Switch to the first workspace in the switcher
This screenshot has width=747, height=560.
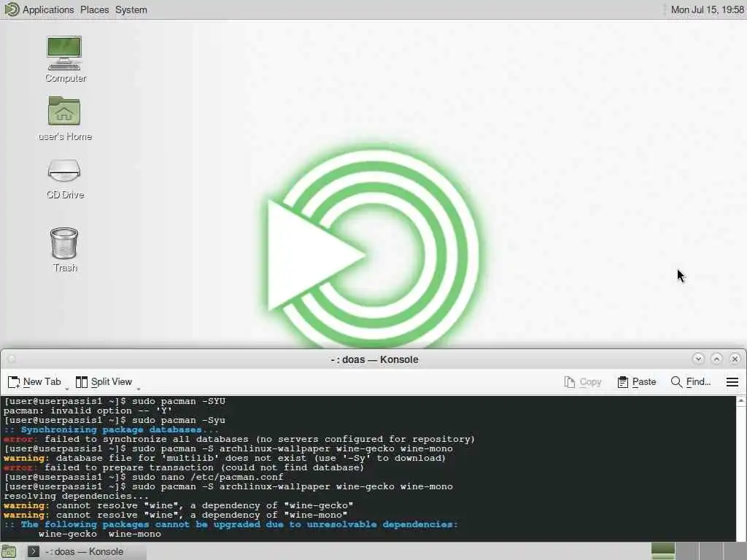point(662,551)
